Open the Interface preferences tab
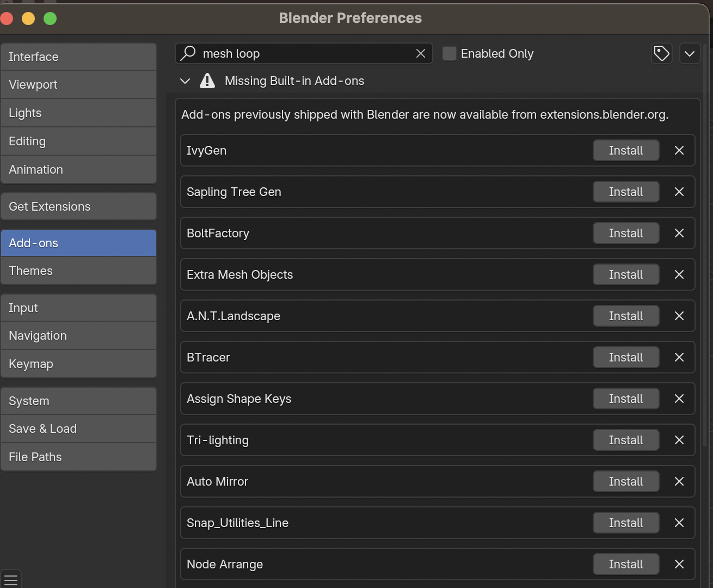Viewport: 713px width, 588px height. tap(78, 57)
